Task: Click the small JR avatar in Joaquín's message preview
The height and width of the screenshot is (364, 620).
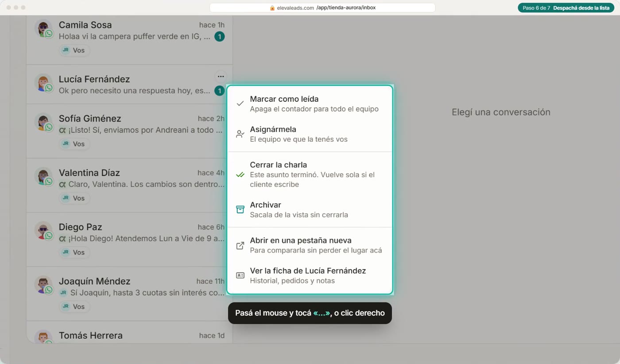Action: 63,293
